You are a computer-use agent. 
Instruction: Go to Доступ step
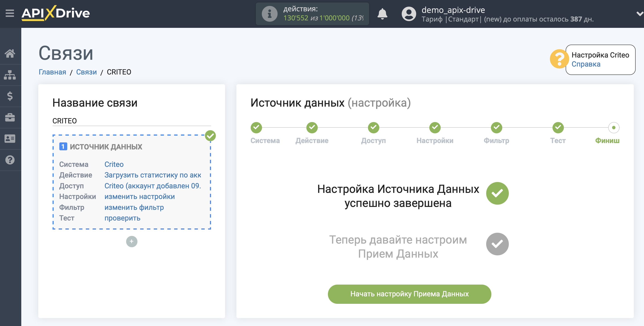[x=373, y=141]
